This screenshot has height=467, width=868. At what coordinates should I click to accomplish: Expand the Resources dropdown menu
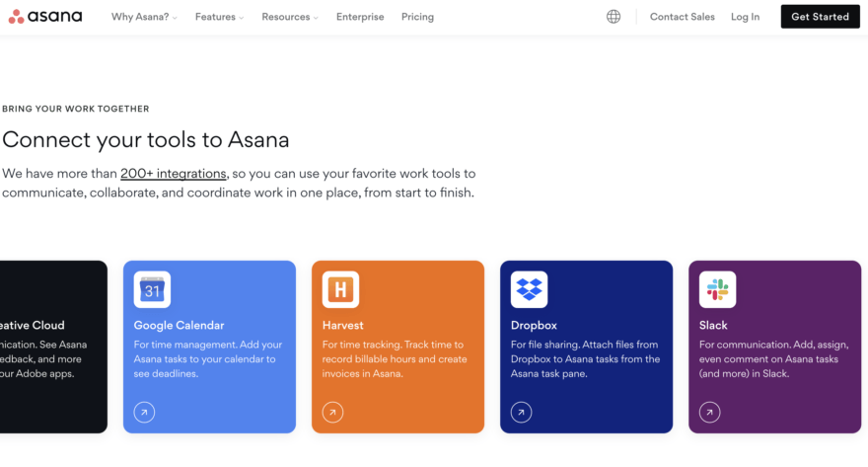(289, 17)
